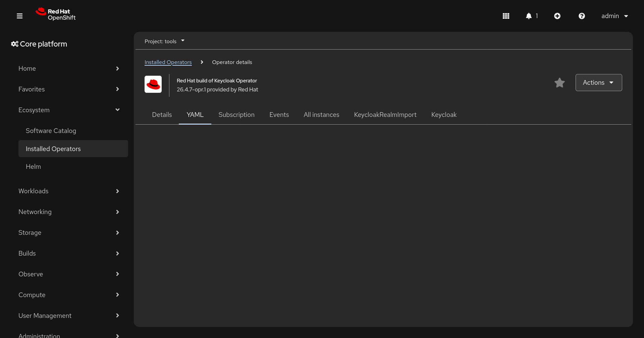This screenshot has width=644, height=338.
Task: Expand the User Management section
Action: [69, 316]
